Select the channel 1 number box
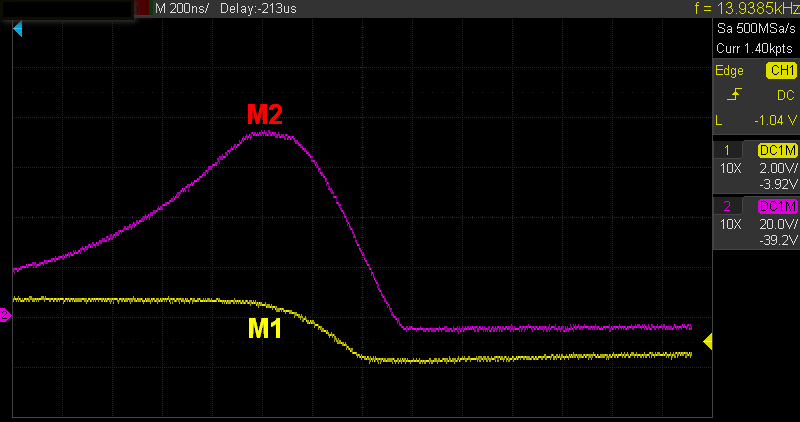The height and width of the screenshot is (422, 800). 728,150
